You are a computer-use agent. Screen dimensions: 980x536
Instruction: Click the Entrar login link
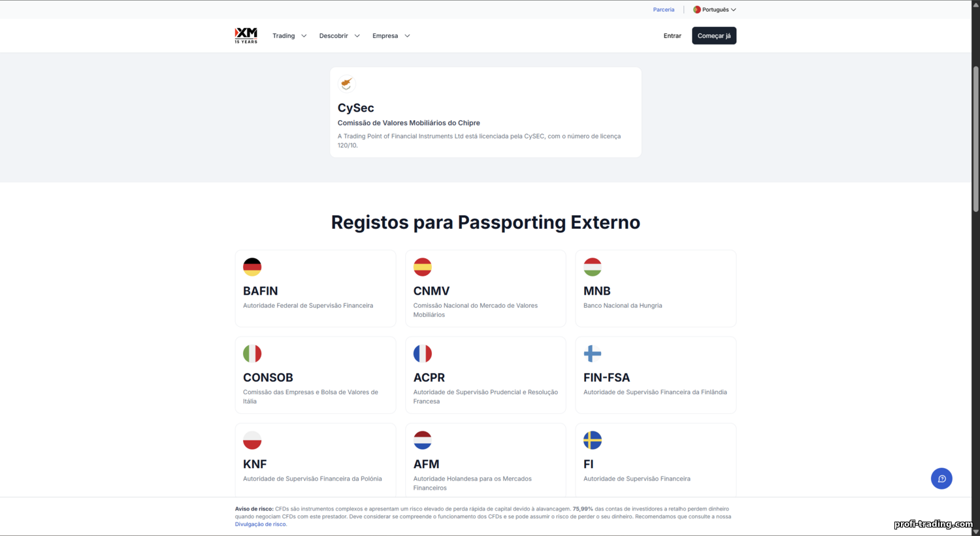tap(672, 36)
